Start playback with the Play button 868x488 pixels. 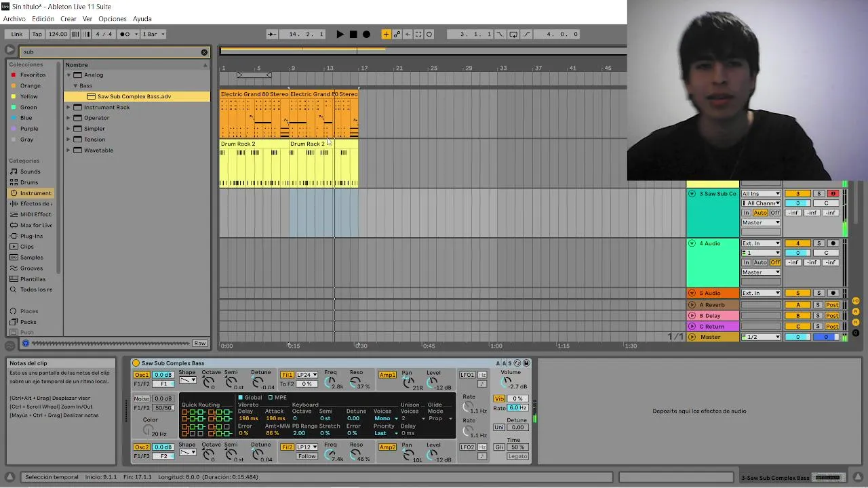(x=340, y=34)
